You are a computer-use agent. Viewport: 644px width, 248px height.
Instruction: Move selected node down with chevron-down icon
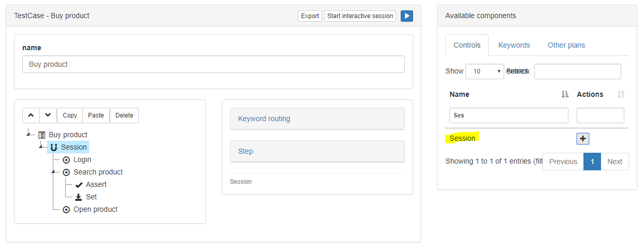48,115
